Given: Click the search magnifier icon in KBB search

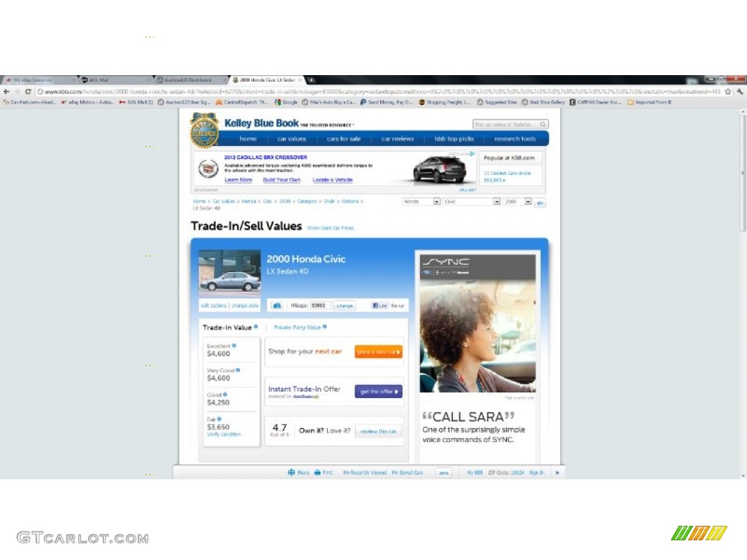Looking at the screenshot, I should (543, 124).
